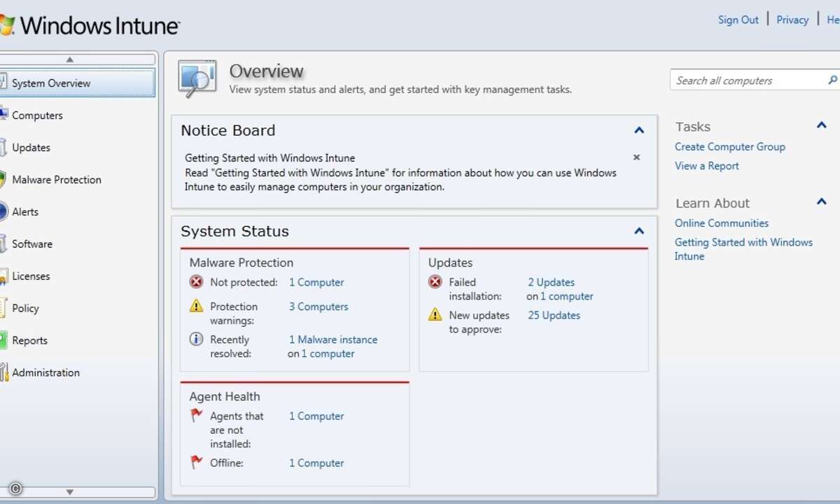Open Getting Started with Windows Intune link
This screenshot has width=840, height=504.
click(x=743, y=248)
